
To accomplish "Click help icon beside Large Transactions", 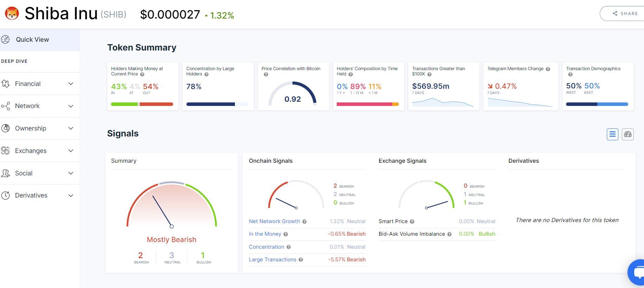I will [301, 260].
